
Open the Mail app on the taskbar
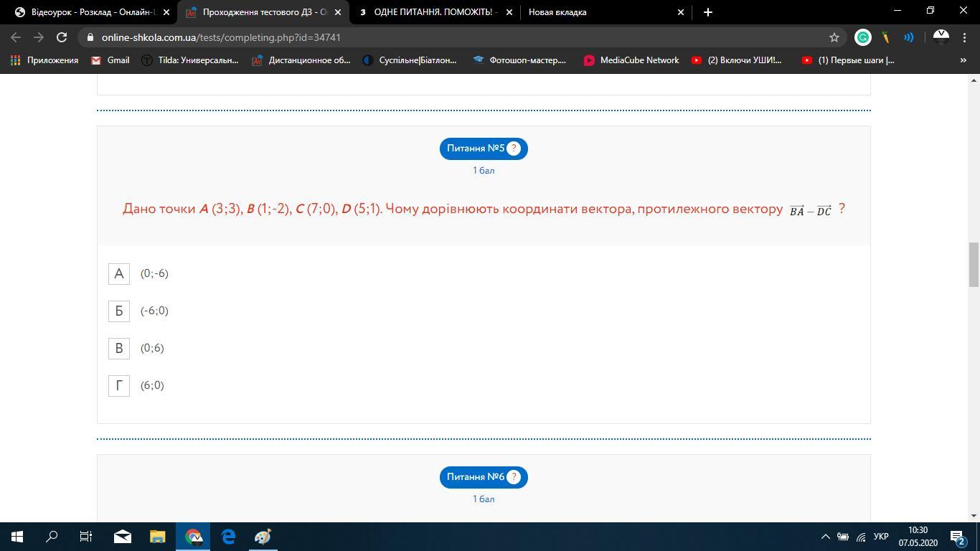point(123,537)
